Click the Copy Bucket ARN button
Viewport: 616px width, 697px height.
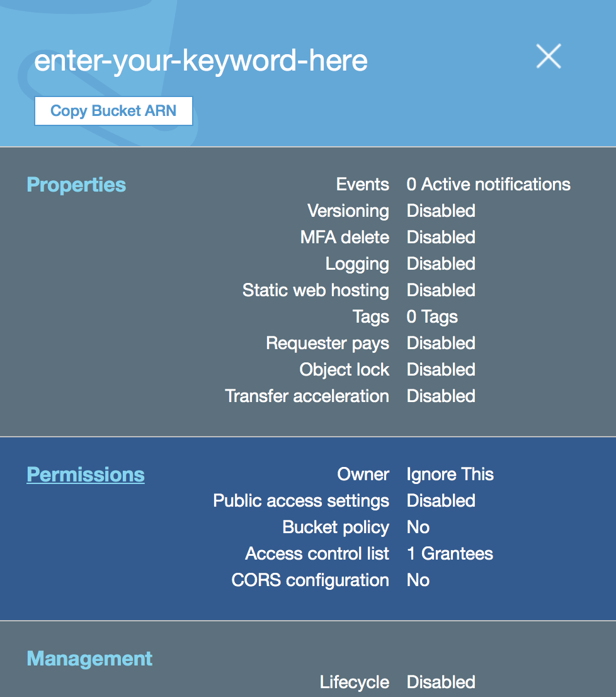coord(114,111)
